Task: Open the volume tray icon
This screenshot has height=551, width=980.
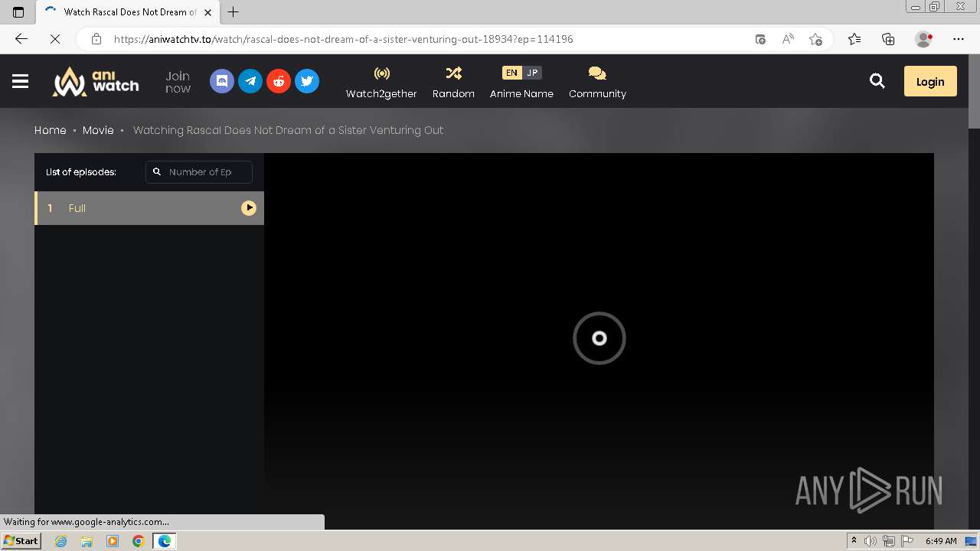Action: (x=871, y=541)
